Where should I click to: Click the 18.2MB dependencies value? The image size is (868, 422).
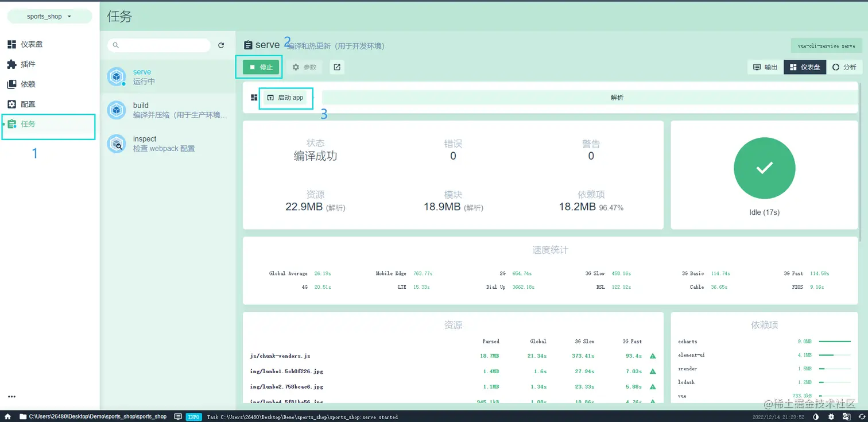point(577,207)
